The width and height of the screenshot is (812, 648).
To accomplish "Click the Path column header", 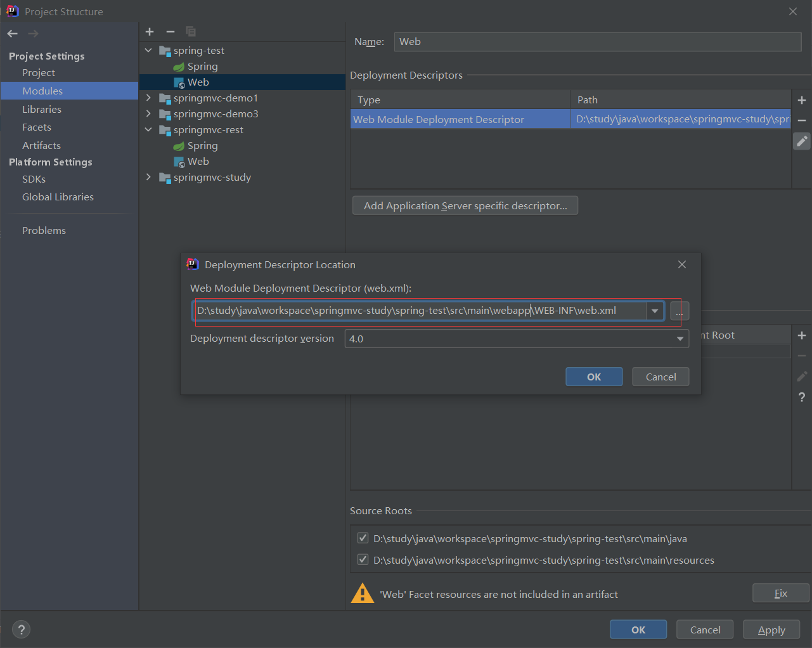I will tap(681, 100).
